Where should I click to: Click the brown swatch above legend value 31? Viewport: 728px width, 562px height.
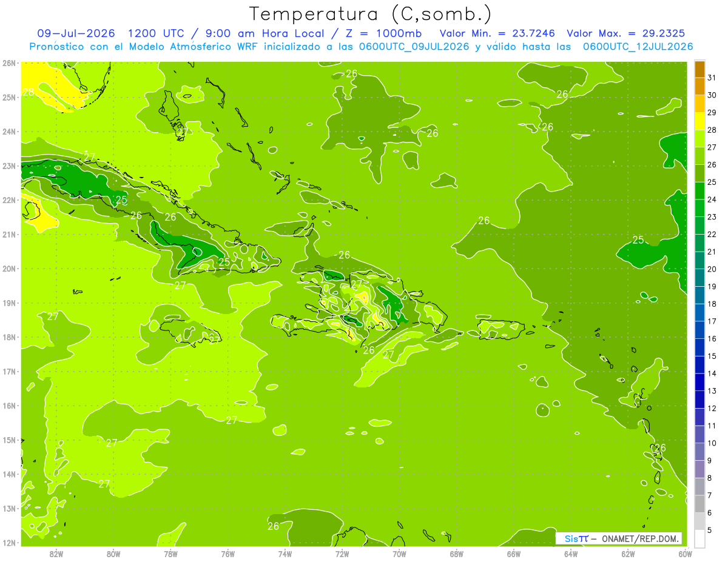point(699,69)
